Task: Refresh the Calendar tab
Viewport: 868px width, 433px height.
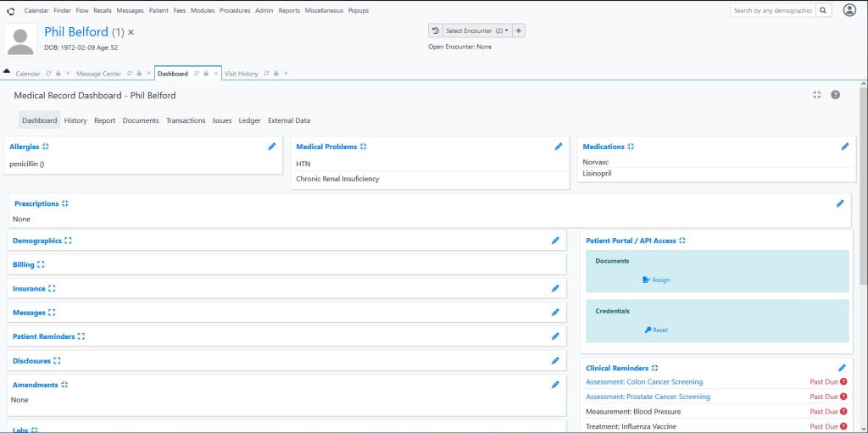Action: click(48, 74)
